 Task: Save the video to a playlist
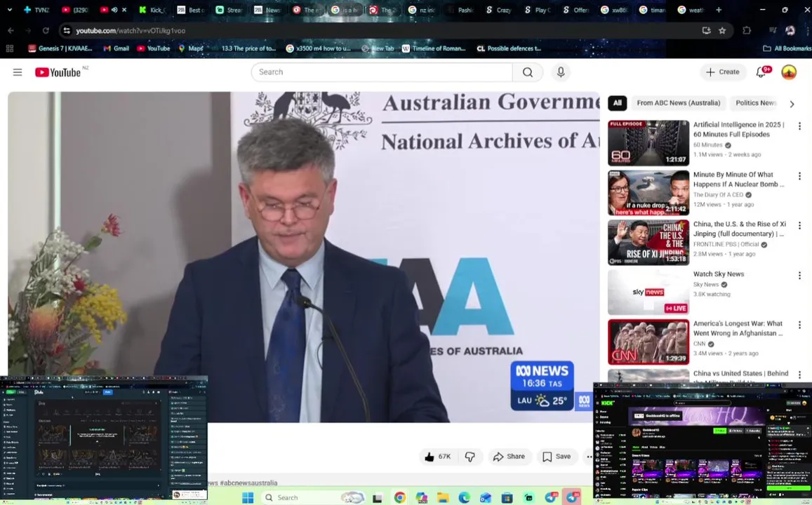point(557,457)
